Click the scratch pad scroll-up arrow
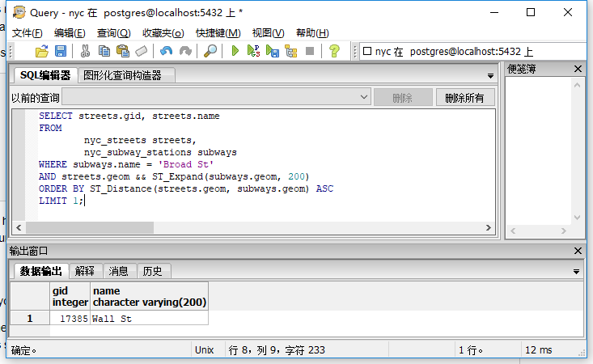The height and width of the screenshot is (364, 593). (577, 86)
